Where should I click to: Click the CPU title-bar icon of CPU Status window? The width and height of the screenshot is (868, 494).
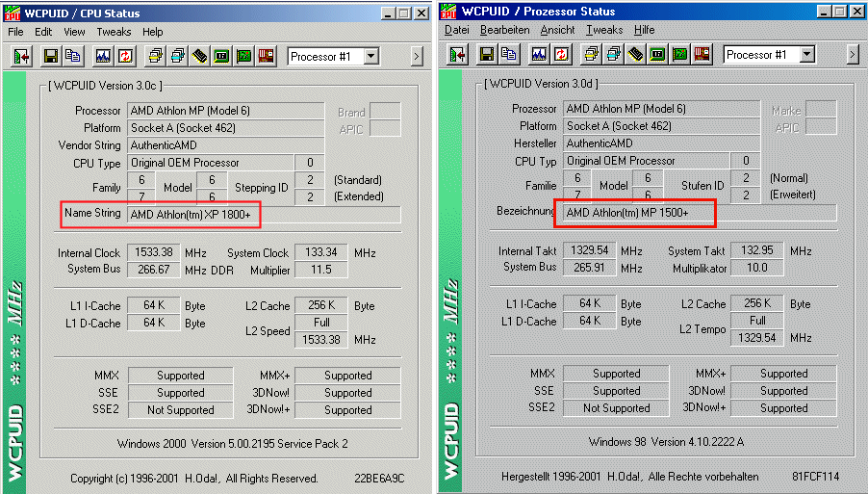tap(12, 13)
